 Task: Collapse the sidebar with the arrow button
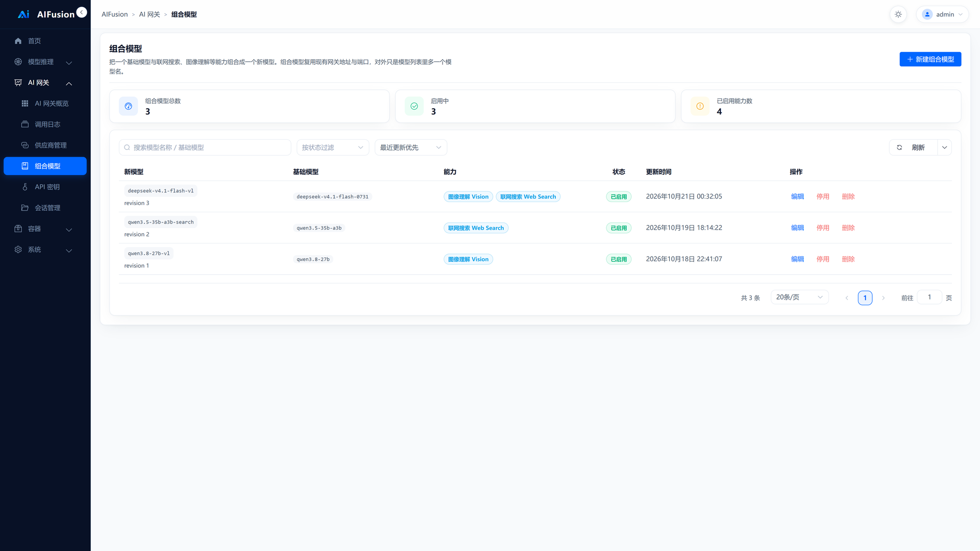point(82,12)
